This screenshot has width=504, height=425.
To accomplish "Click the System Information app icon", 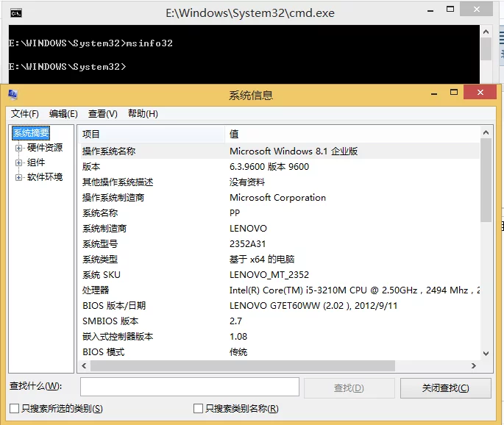I will click(x=13, y=94).
